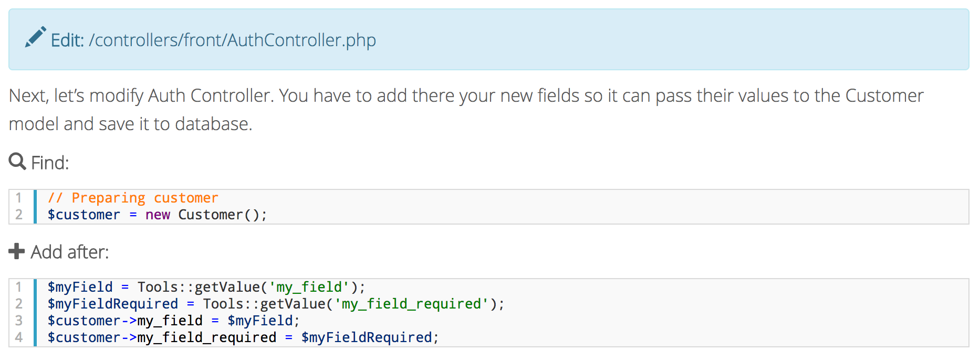Click the magnifying glass Find icon
Screen dimensions: 980x361
click(x=17, y=162)
